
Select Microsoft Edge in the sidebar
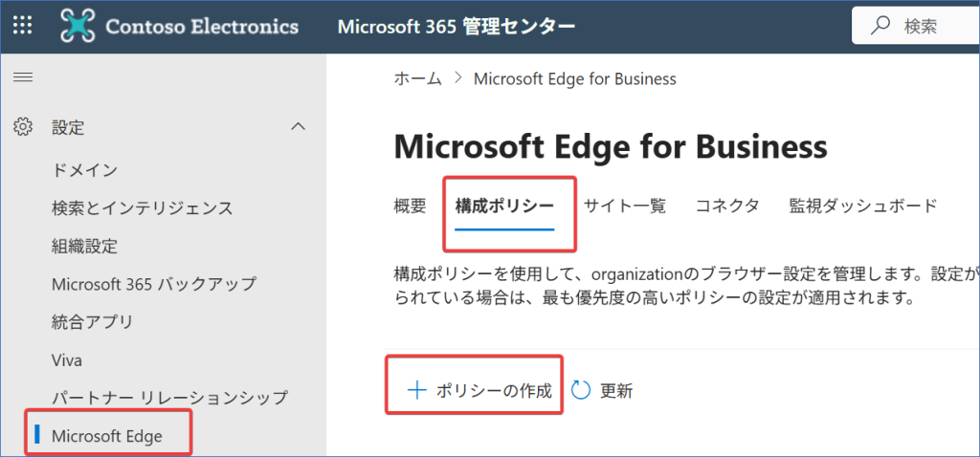107,436
